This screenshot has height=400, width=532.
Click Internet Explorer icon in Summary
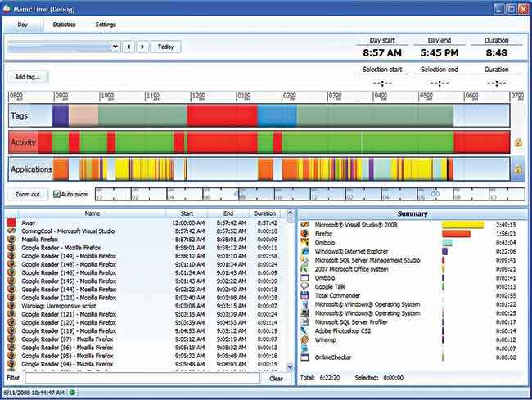(304, 251)
